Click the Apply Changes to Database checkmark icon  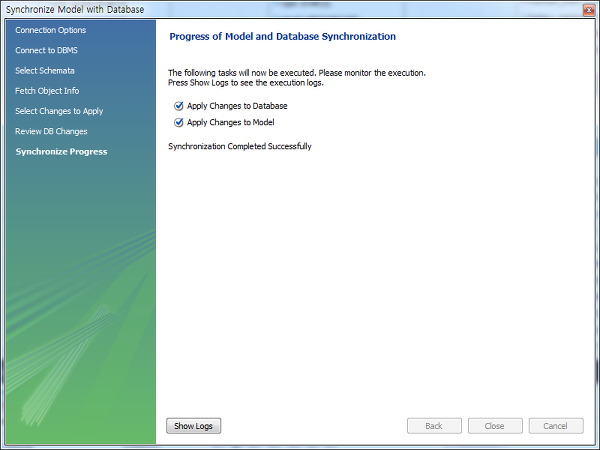pos(179,106)
